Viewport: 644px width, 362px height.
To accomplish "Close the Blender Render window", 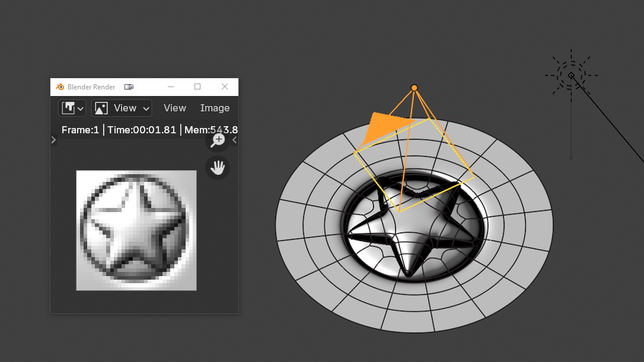I will [225, 87].
